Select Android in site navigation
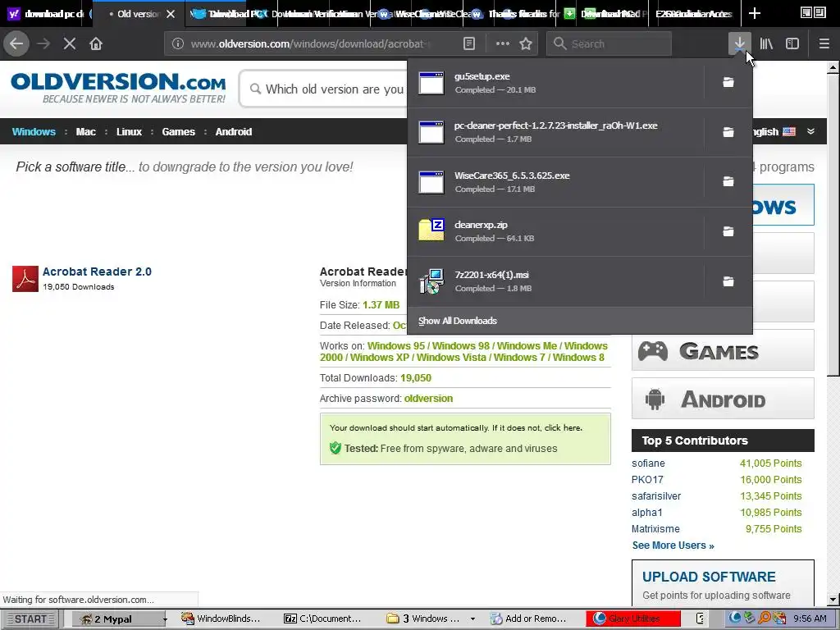 [234, 132]
